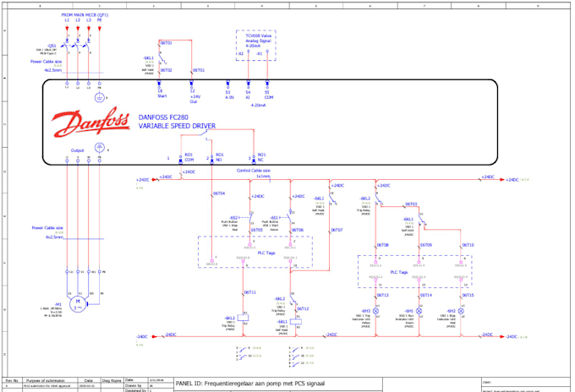Click the left +24DC incoming arrow

155,179
